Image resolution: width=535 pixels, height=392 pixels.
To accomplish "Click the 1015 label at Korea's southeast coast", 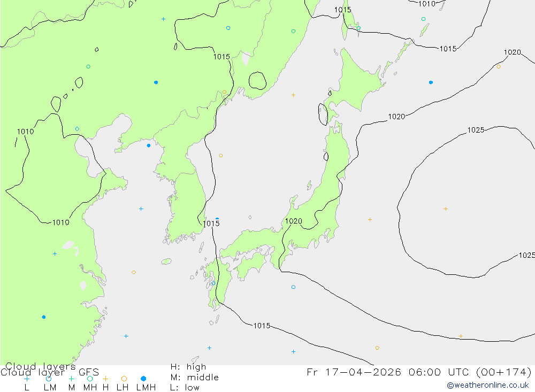I will pos(211,224).
